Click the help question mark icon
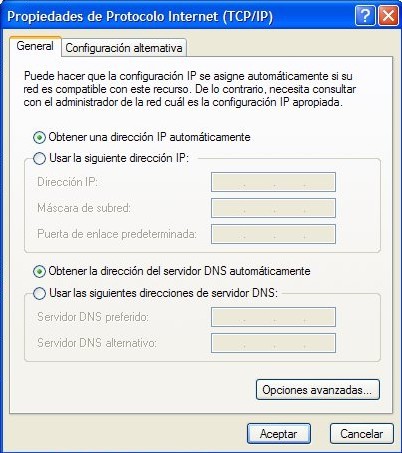 coord(365,15)
